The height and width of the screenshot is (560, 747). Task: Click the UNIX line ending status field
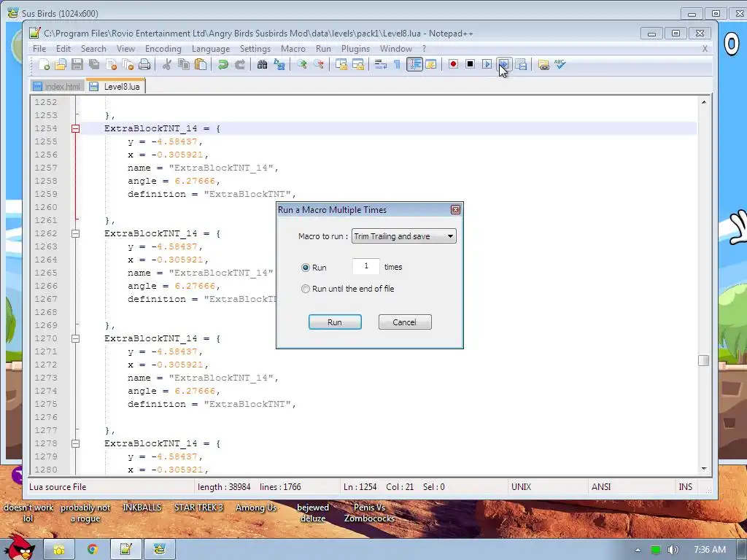546,486
